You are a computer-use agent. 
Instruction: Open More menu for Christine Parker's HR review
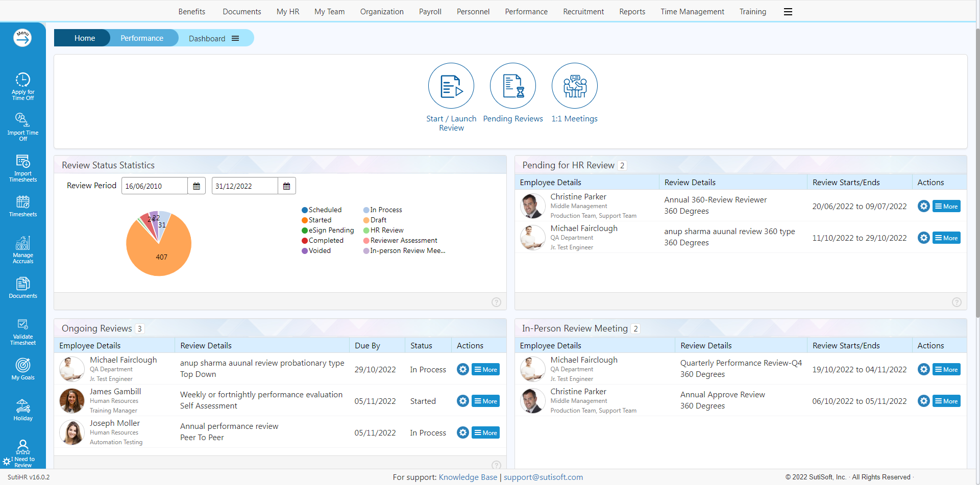click(x=946, y=207)
